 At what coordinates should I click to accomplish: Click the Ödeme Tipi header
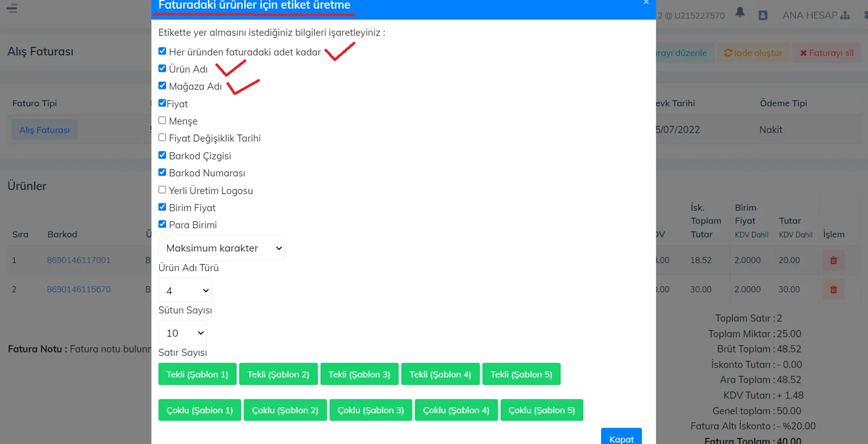pyautogui.click(x=783, y=103)
